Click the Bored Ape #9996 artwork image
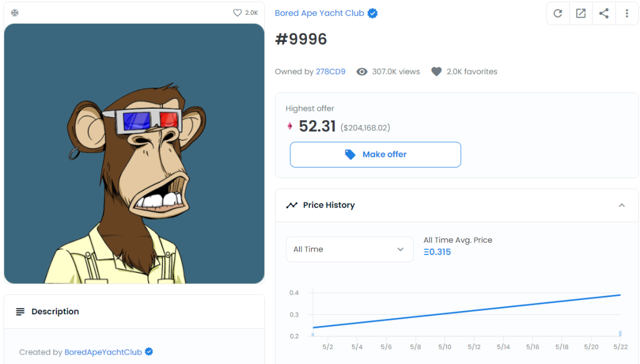640x364 pixels. coord(135,154)
